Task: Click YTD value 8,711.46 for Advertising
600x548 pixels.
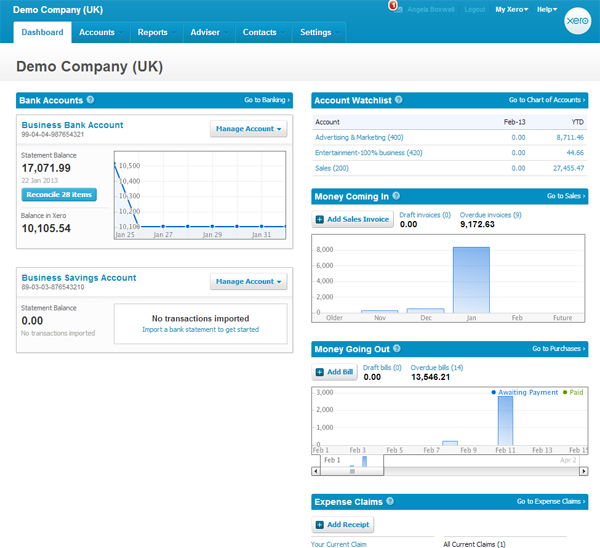Action: click(x=570, y=137)
